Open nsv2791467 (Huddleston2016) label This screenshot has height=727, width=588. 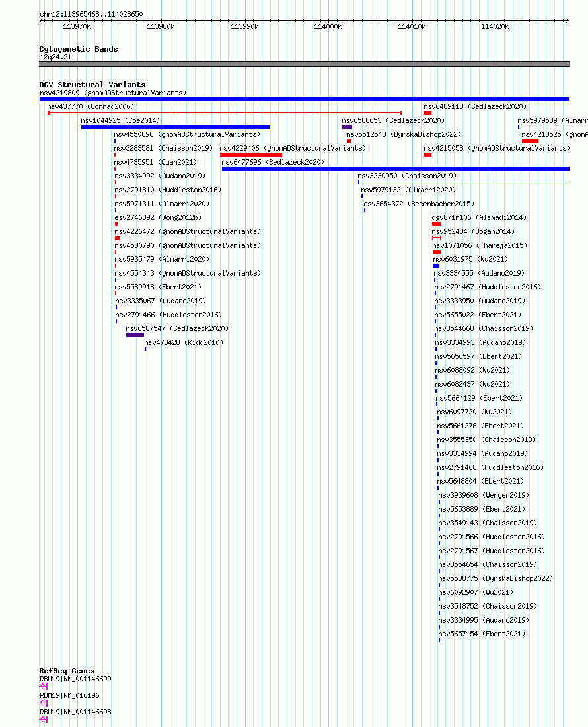(488, 287)
